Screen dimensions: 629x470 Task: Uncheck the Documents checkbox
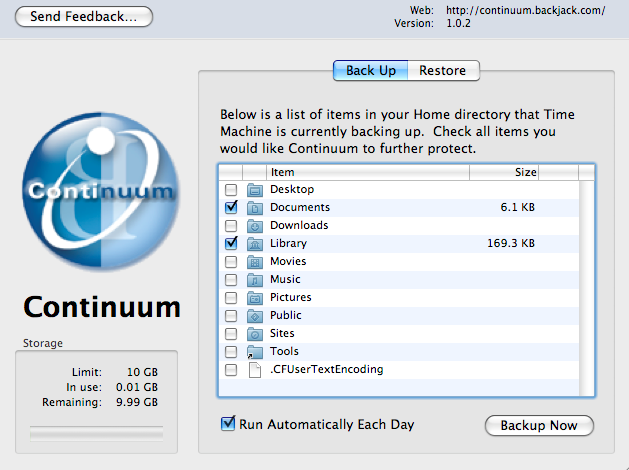coord(231,207)
